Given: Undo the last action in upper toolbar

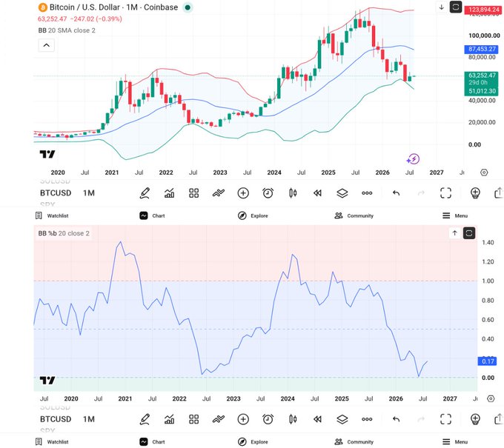Looking at the screenshot, I should coord(396,193).
